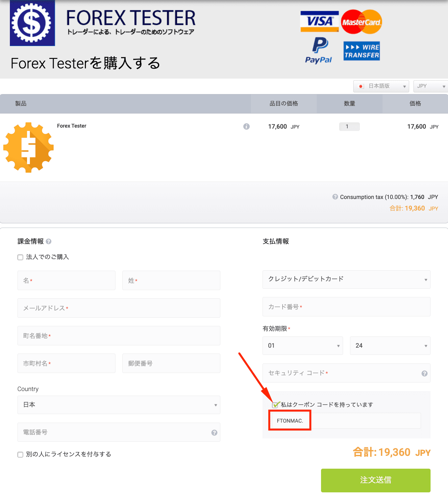
Task: Click the 数量 column header
Action: coord(350,104)
